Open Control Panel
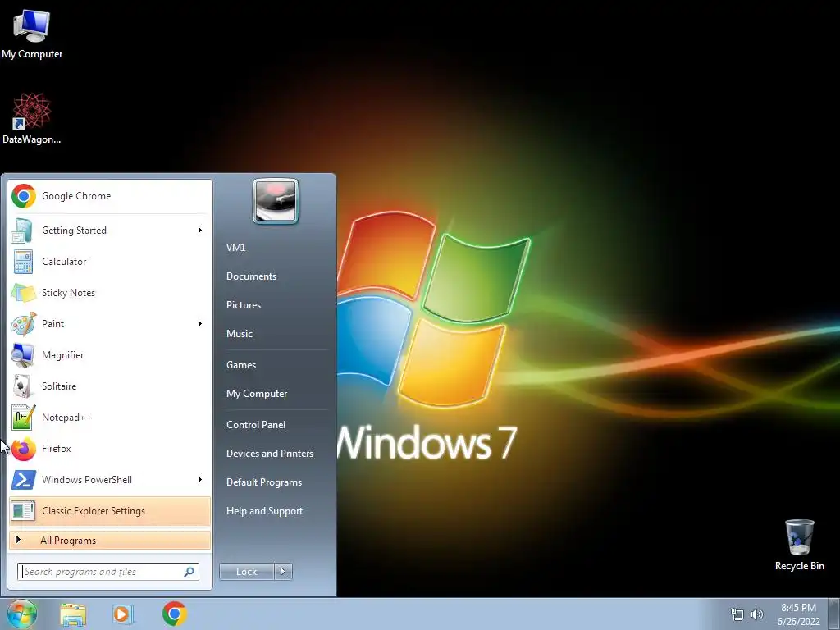The image size is (840, 630). coord(256,425)
